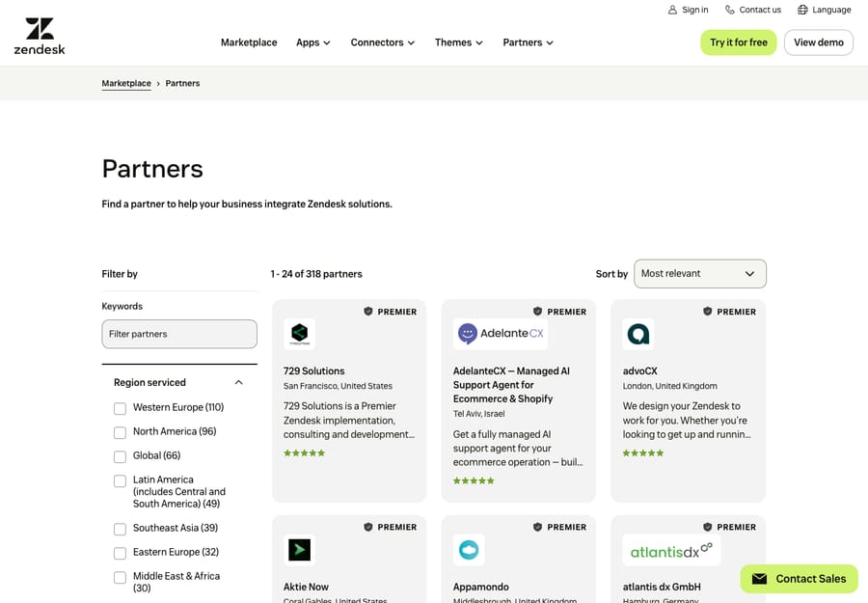
Task: Click the View demo button
Action: pyautogui.click(x=819, y=42)
